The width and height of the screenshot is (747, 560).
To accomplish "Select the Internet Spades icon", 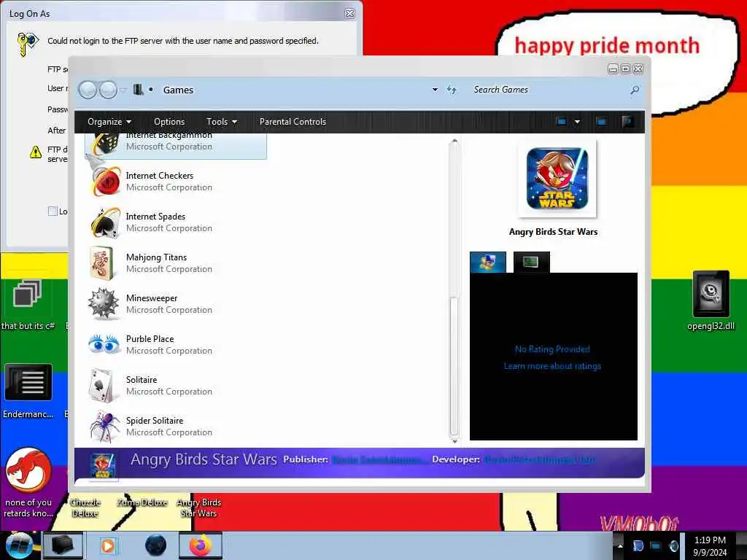I will 106,222.
